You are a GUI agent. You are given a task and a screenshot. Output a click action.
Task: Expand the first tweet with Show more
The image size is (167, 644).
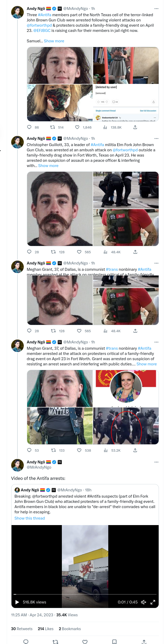coord(54,41)
